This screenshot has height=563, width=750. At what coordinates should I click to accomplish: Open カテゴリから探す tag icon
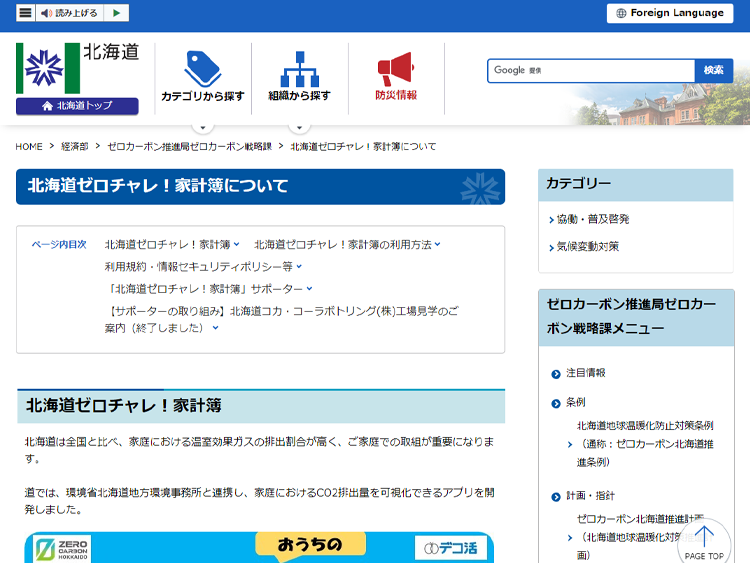[203, 69]
